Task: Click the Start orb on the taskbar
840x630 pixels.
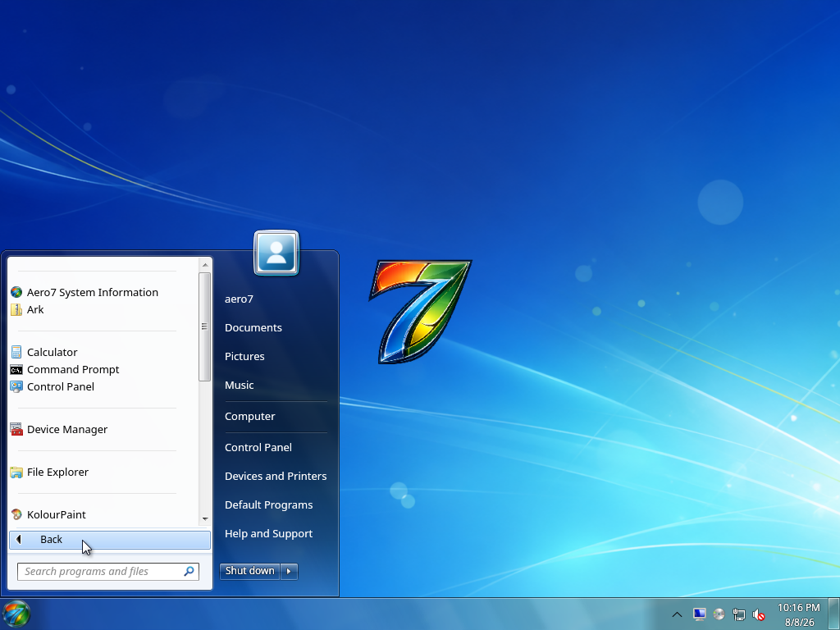Action: coord(16,614)
